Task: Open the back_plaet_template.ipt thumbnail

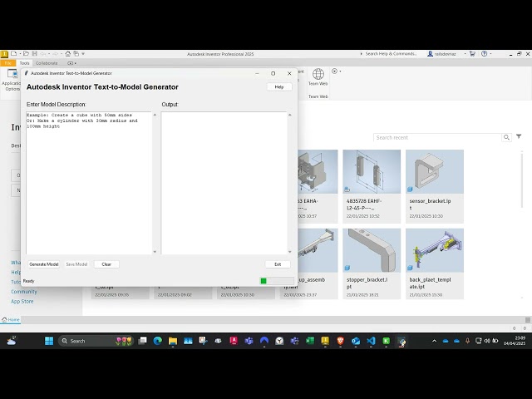Action: pos(435,250)
